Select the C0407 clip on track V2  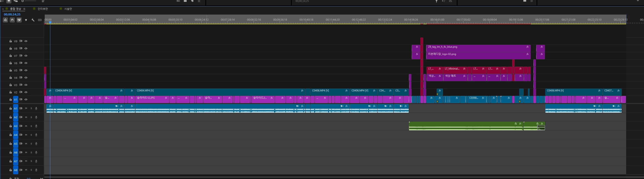click(612, 92)
